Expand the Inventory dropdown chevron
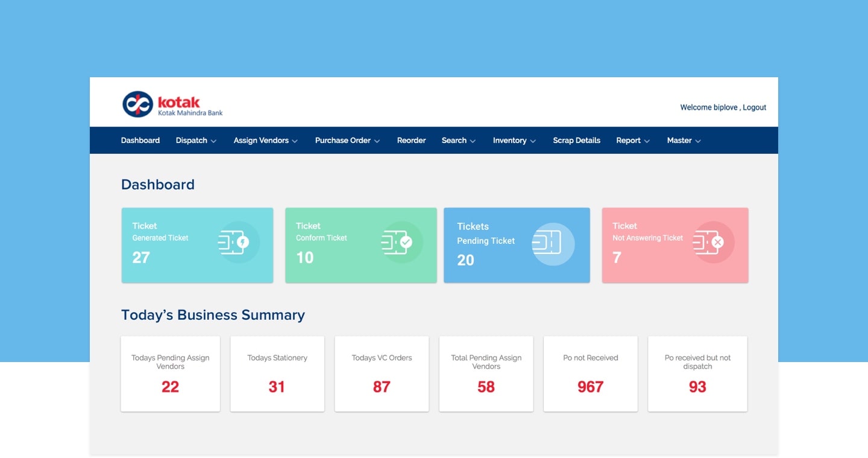 533,141
